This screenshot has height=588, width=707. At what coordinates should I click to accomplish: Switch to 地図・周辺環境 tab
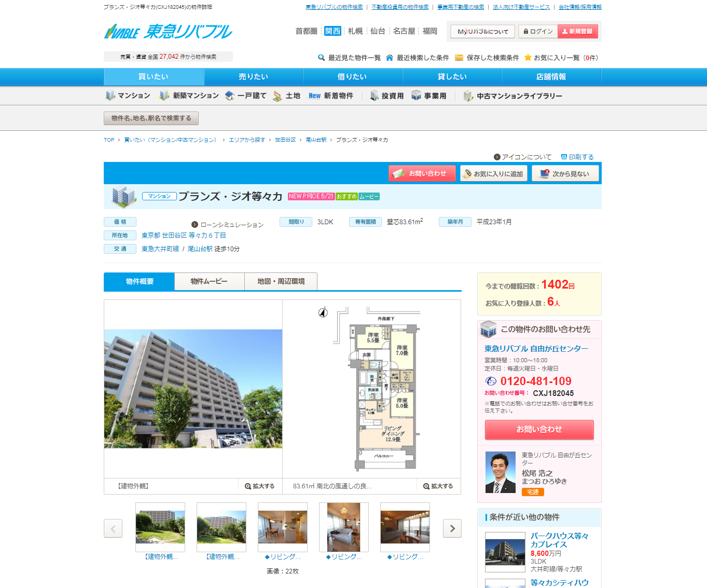point(281,281)
